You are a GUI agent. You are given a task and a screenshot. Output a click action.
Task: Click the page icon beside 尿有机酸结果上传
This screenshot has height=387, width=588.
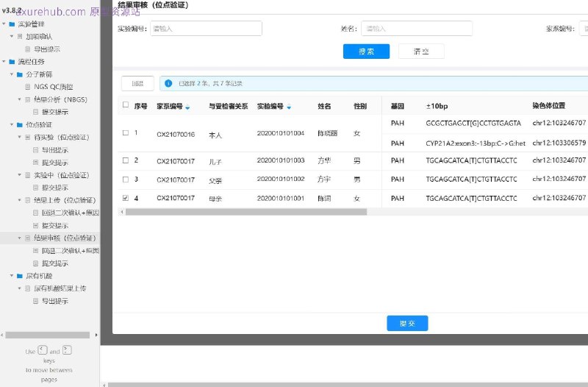click(28, 288)
